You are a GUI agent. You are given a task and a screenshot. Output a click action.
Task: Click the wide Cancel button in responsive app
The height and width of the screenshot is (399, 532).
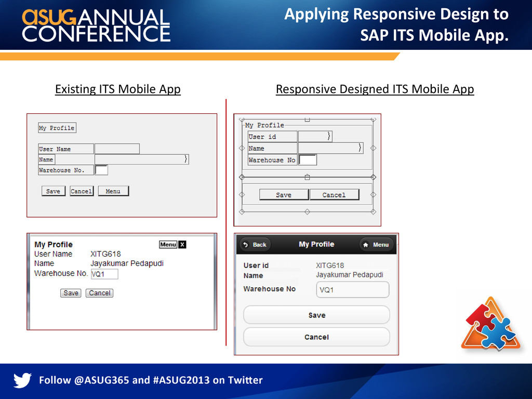[x=316, y=337]
